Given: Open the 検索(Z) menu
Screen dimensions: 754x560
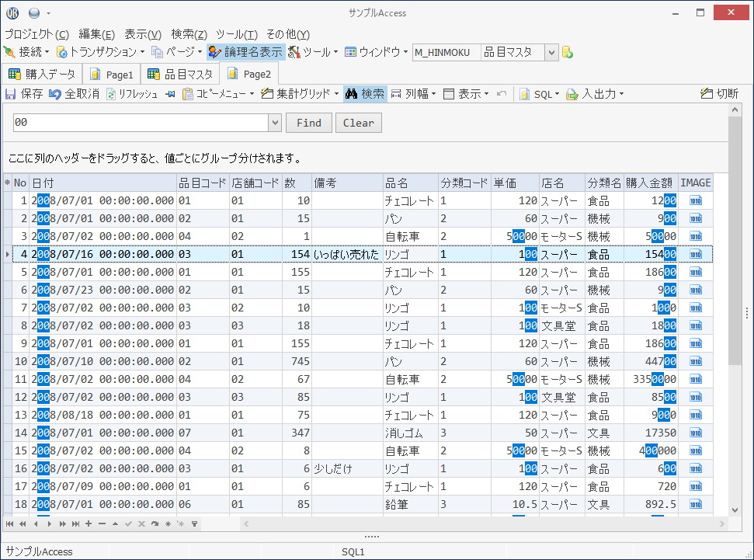Looking at the screenshot, I should 189,34.
